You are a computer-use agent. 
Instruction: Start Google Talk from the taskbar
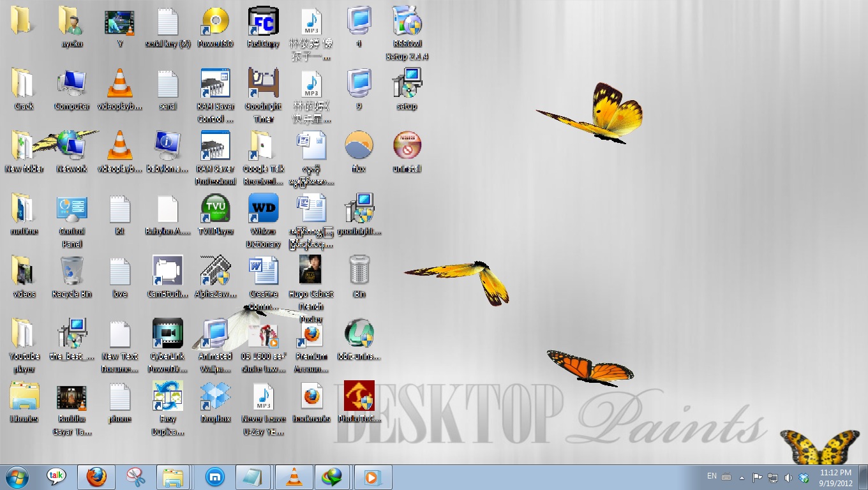57,477
